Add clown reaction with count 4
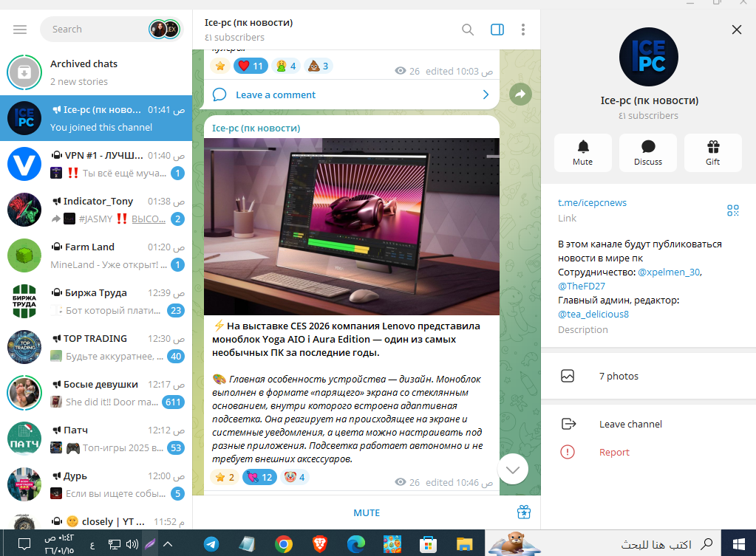This screenshot has height=556, width=756. 295,477
